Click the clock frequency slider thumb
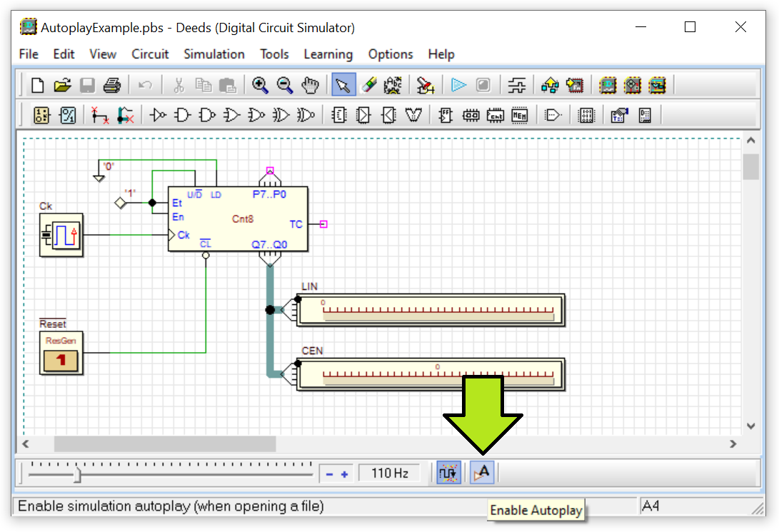This screenshot has width=779, height=532. click(x=77, y=473)
